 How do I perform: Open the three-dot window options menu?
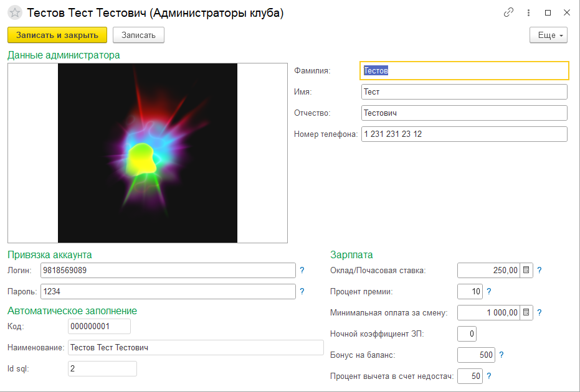[528, 12]
